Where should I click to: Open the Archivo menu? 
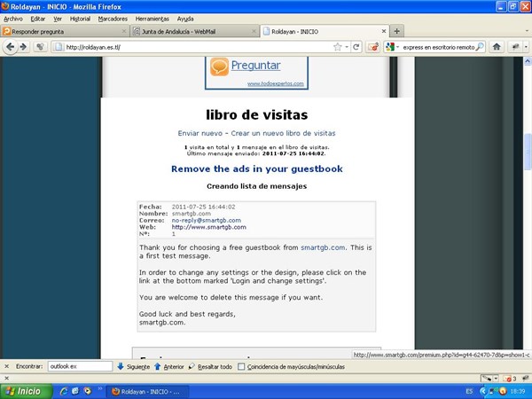tap(13, 19)
